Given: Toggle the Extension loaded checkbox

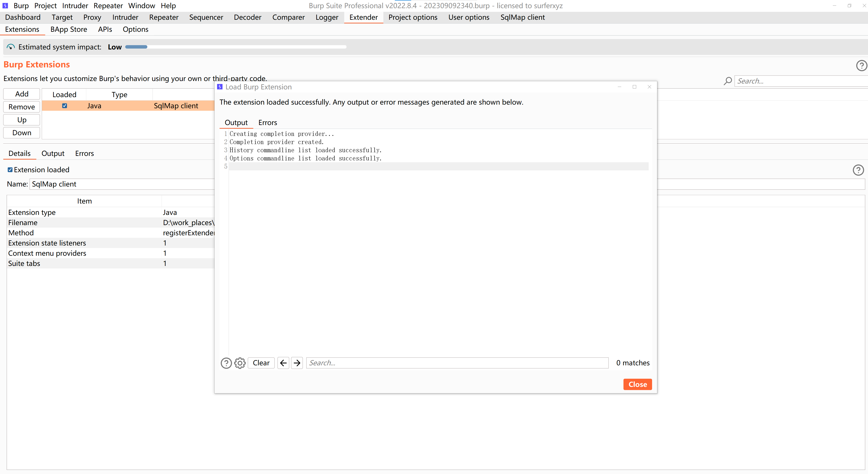Looking at the screenshot, I should click(10, 170).
